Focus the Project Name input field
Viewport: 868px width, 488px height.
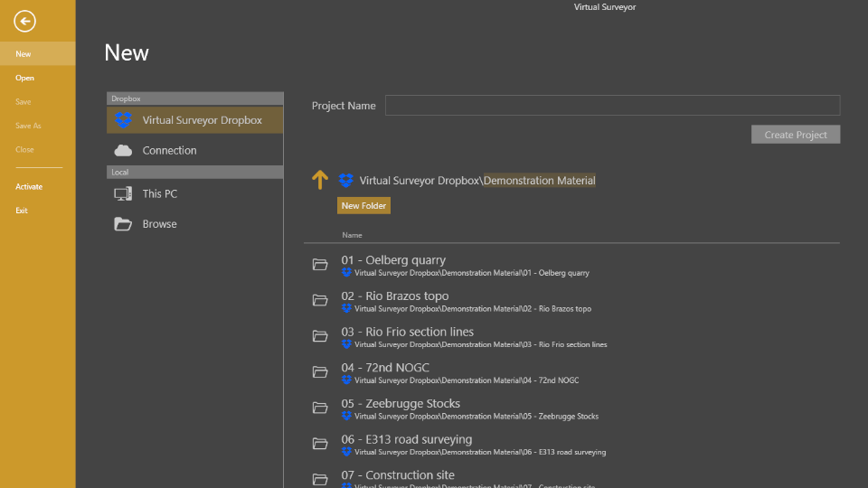coord(612,105)
